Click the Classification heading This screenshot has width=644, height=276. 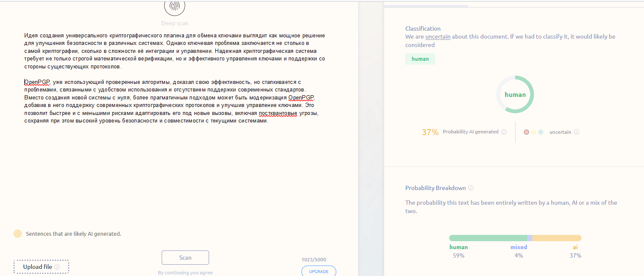[x=423, y=29]
